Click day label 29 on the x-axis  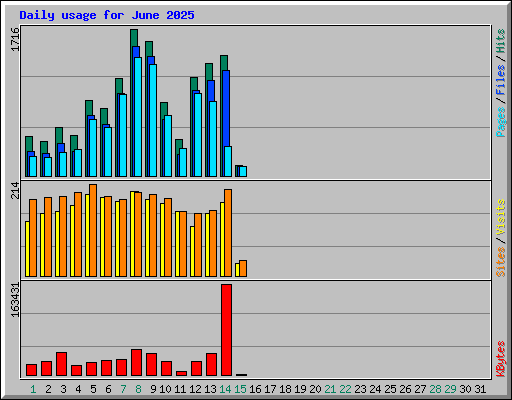click(450, 389)
